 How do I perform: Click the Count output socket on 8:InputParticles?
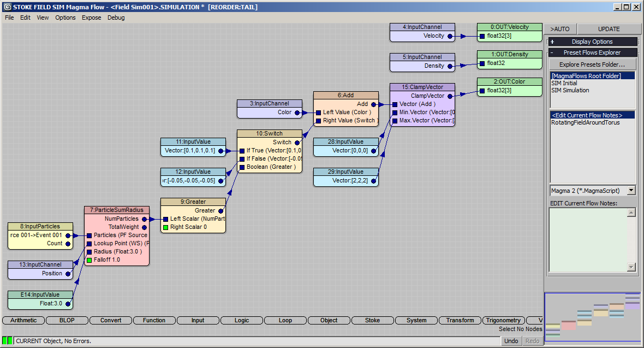68,244
